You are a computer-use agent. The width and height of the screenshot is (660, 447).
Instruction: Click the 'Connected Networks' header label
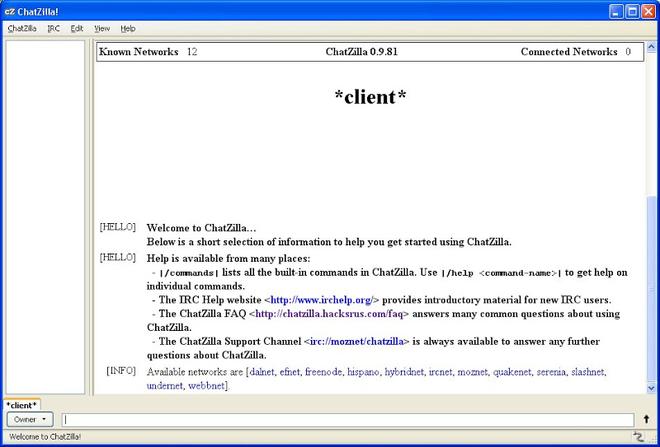569,52
